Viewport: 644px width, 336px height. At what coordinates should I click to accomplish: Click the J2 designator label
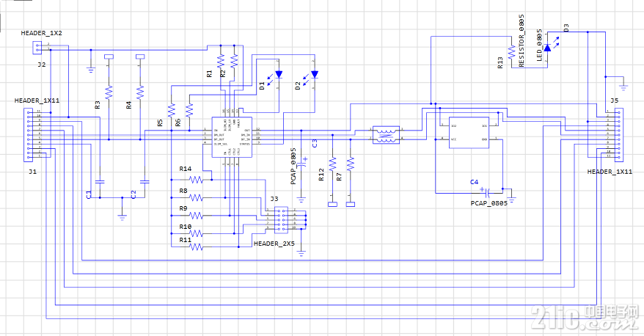[42, 65]
